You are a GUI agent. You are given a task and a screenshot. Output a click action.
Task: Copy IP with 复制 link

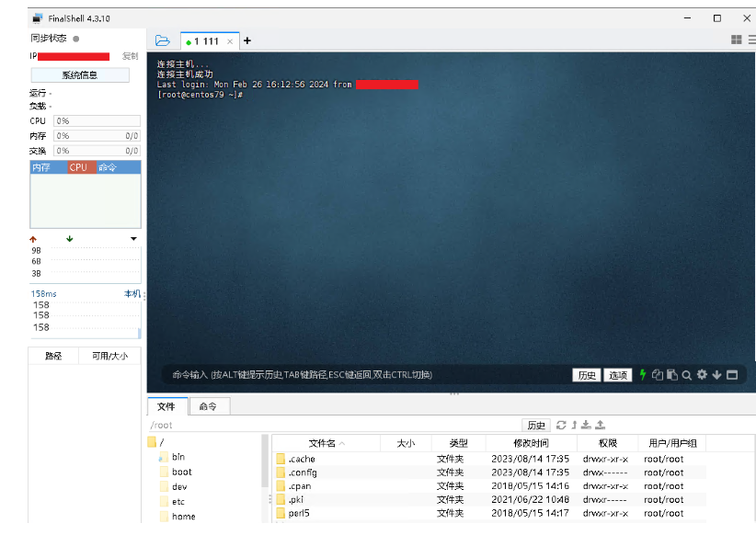131,56
